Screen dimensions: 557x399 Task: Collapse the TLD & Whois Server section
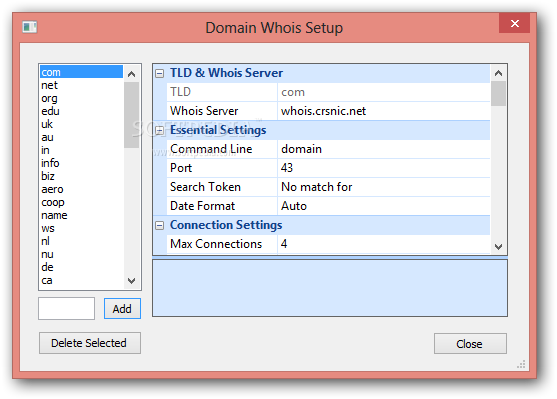(160, 73)
